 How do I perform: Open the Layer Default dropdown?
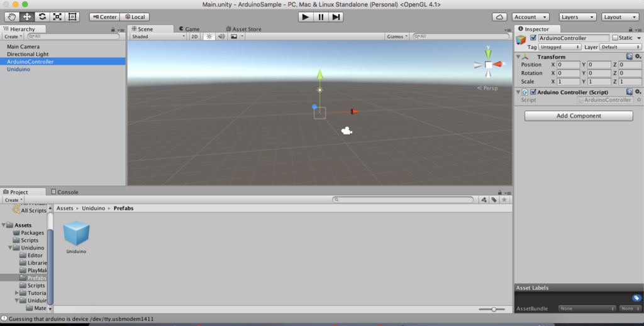pos(620,47)
